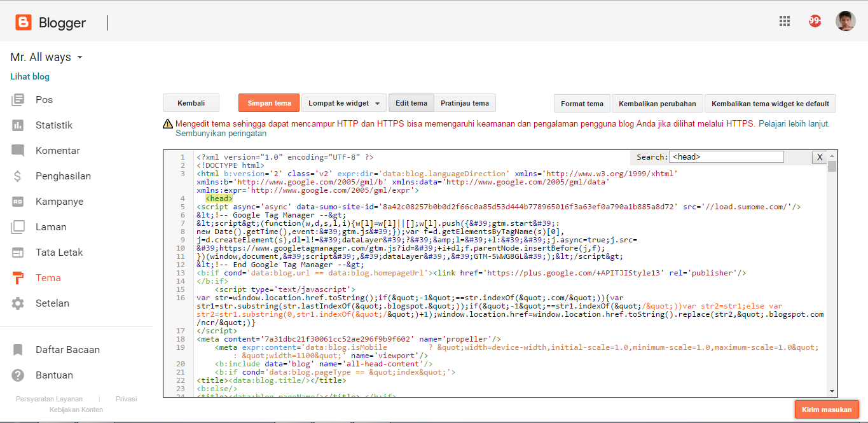868x423 pixels.
Task: Click the Pos posts icon
Action: pos(18,100)
